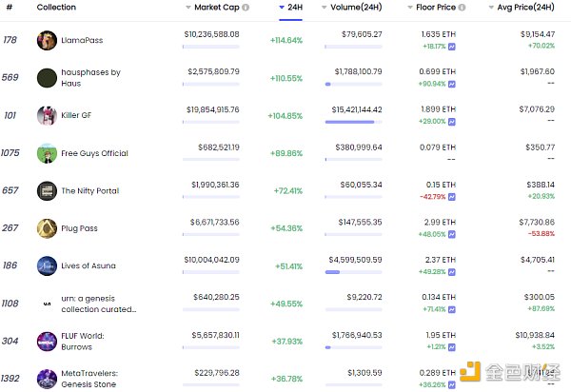Open the urn: a genesis collection link
Viewport: 571px width, 392px height.
(99, 303)
